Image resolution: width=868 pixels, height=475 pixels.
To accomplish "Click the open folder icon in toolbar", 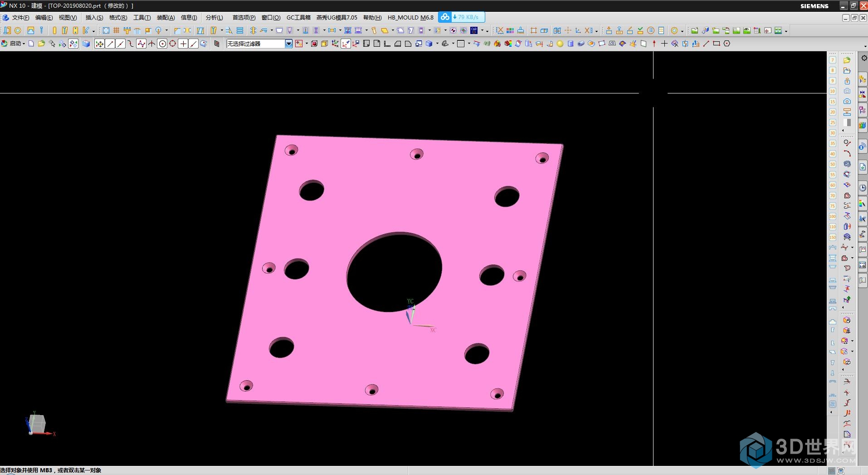I will (41, 44).
